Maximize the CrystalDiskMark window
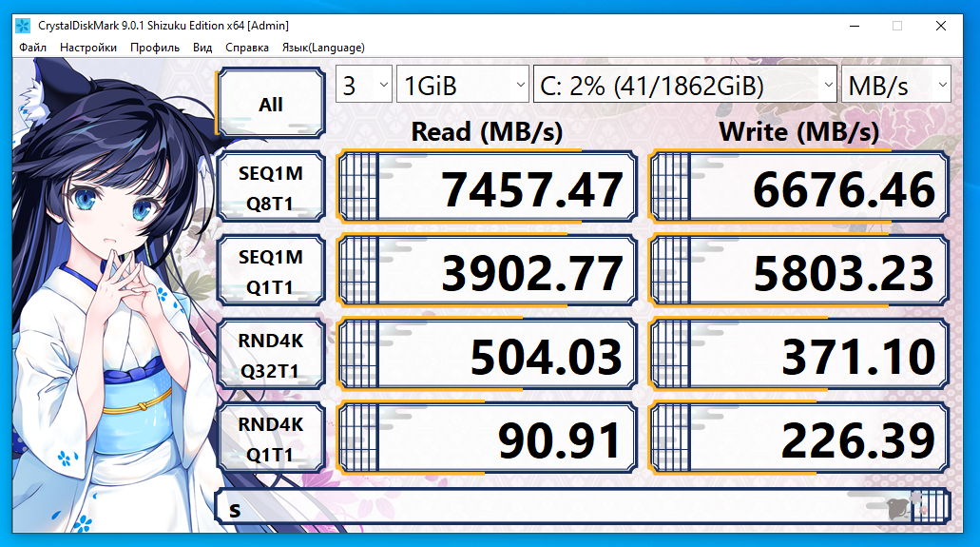The image size is (980, 547). (897, 26)
